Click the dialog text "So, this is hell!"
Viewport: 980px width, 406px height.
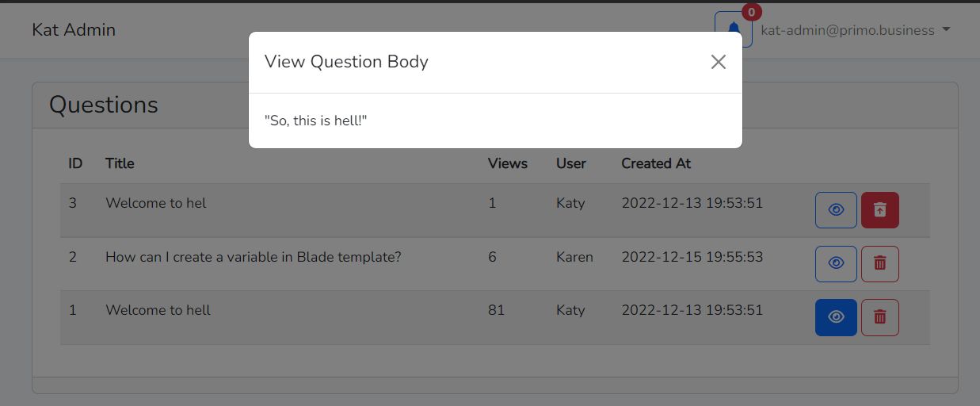click(316, 121)
